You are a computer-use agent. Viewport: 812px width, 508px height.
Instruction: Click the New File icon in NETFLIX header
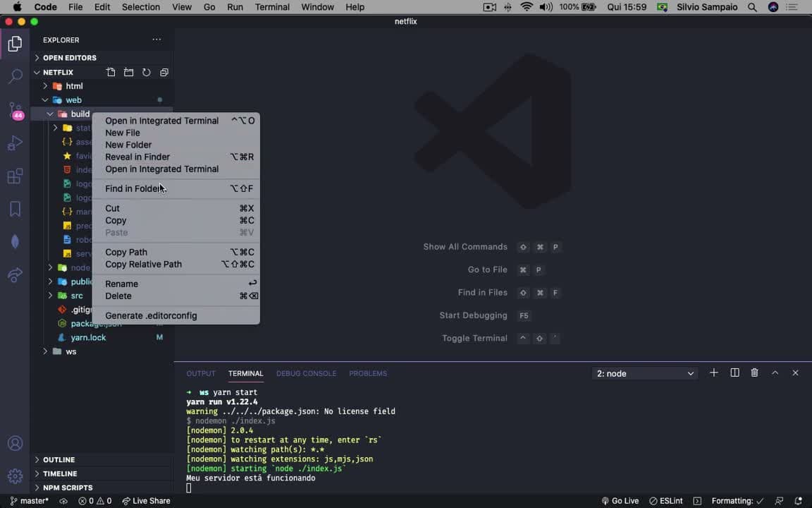[111, 72]
